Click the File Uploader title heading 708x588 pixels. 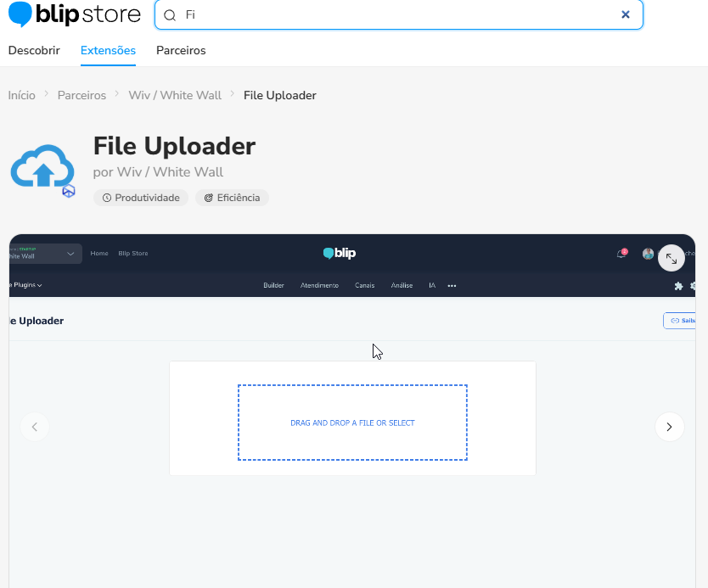coord(174,146)
